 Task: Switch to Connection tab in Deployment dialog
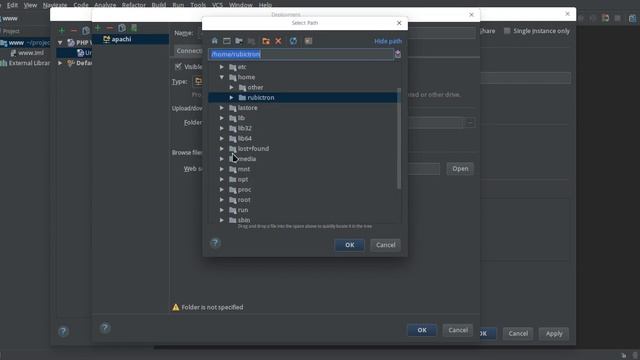coord(188,51)
